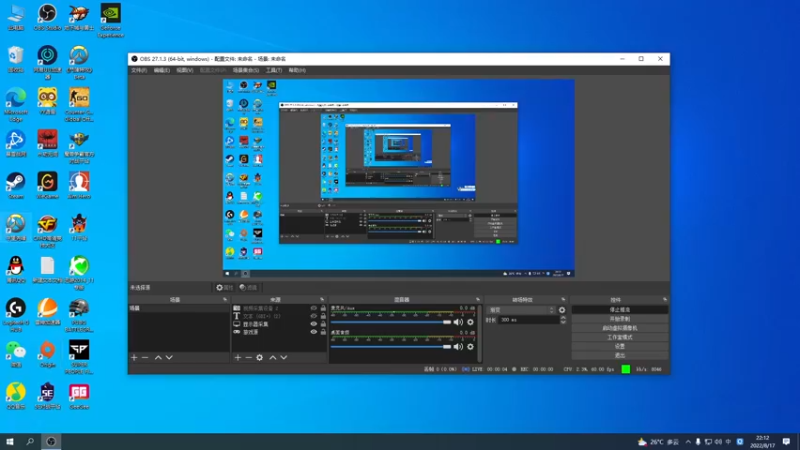Open the 场景集合(S) Scene Collection menu
The width and height of the screenshot is (800, 450).
point(246,70)
